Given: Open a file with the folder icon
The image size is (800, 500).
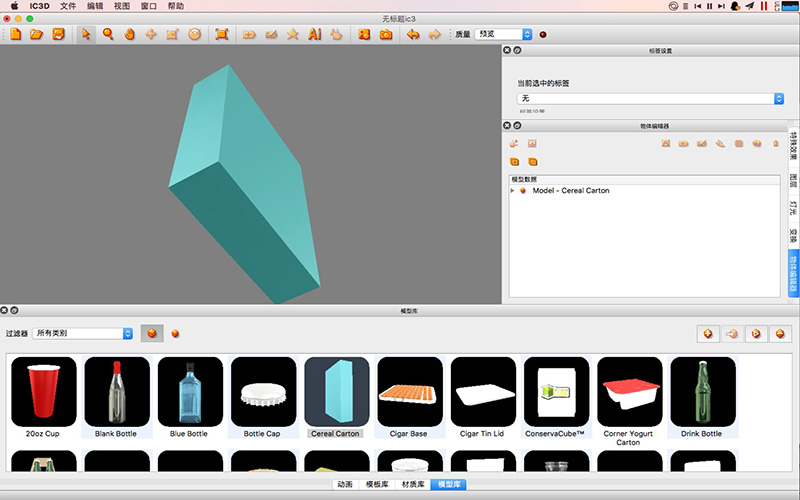Looking at the screenshot, I should click(36, 34).
